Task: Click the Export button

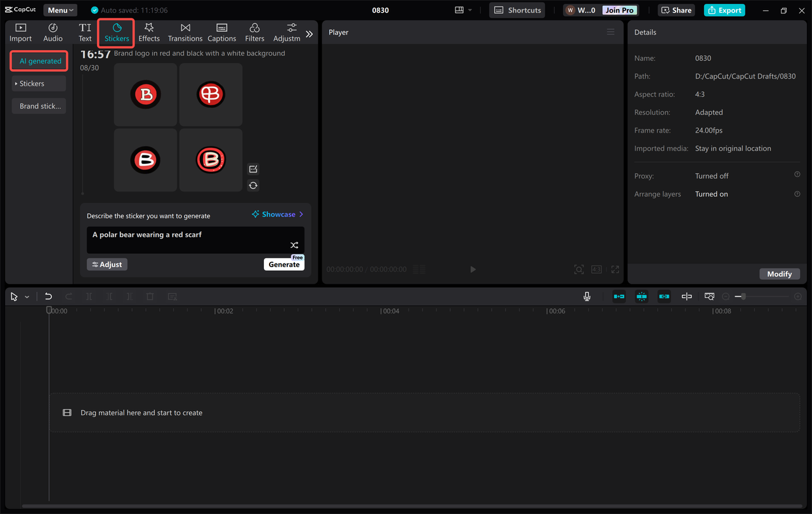Action: [x=724, y=10]
